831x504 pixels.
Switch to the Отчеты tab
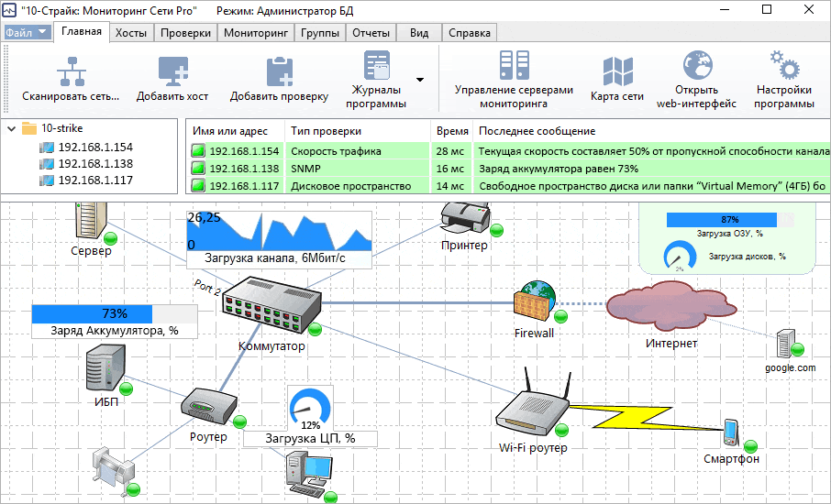click(x=371, y=33)
